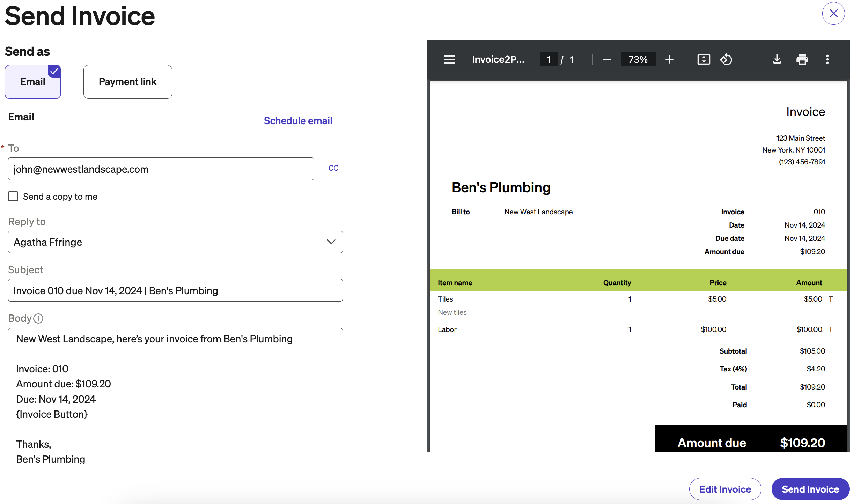This screenshot has height=504, width=854.
Task: Edit the invoice subject line
Action: (175, 290)
